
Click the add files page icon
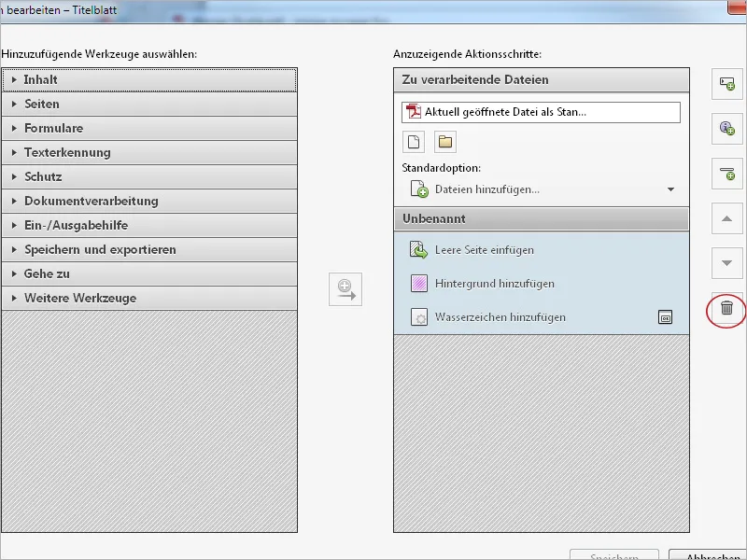click(x=414, y=142)
